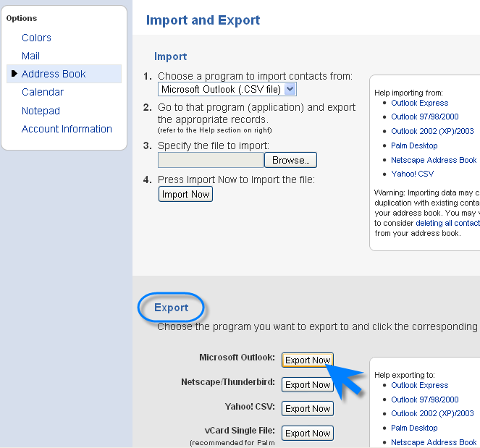The image size is (480, 448).
Task: Open Yahoo! CSV import help link
Action: pyautogui.click(x=413, y=174)
